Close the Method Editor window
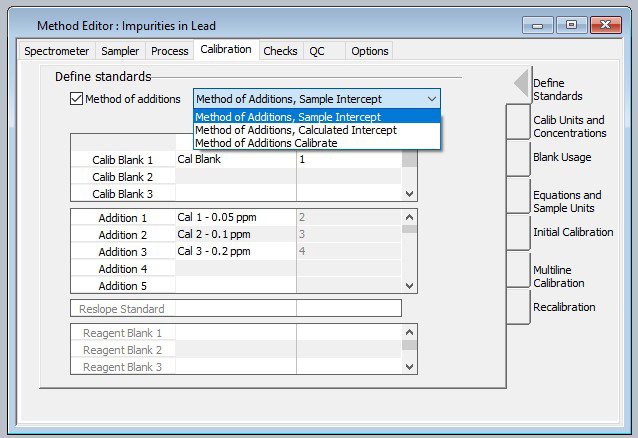The image size is (638, 438). tap(605, 25)
